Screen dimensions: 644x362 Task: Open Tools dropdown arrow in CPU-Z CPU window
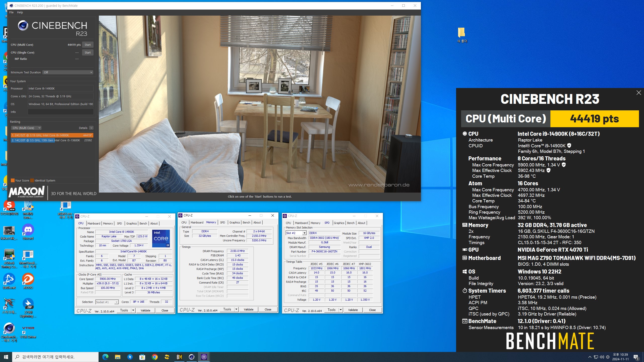[x=133, y=310]
